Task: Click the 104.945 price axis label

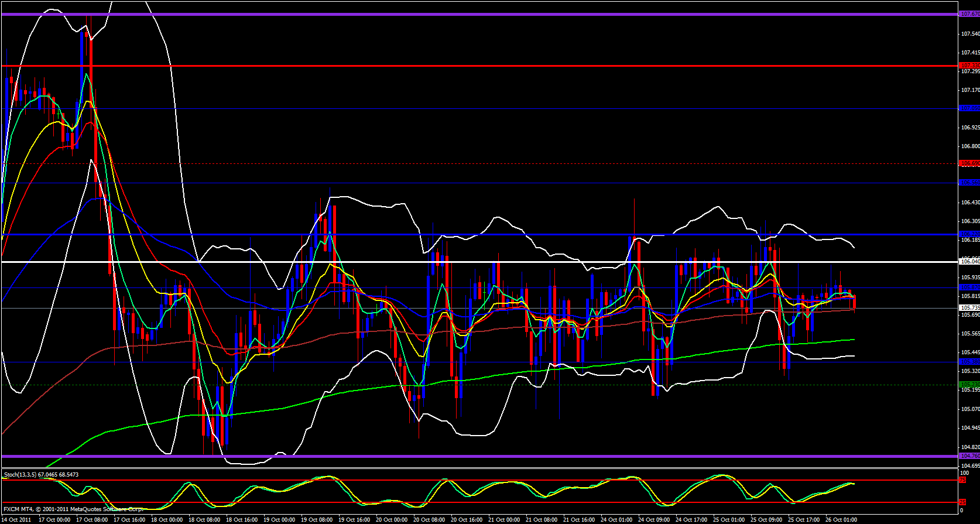Action: click(x=970, y=428)
